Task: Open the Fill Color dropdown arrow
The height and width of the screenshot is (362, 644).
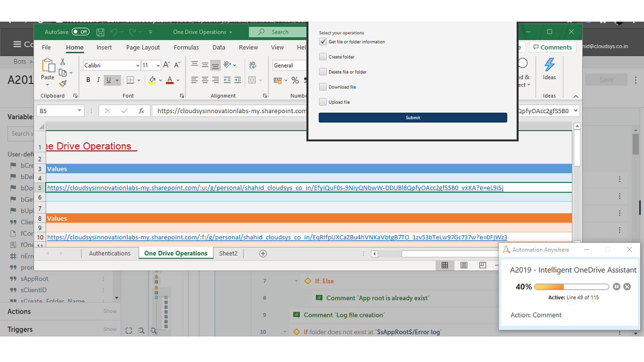Action: pyautogui.click(x=160, y=80)
